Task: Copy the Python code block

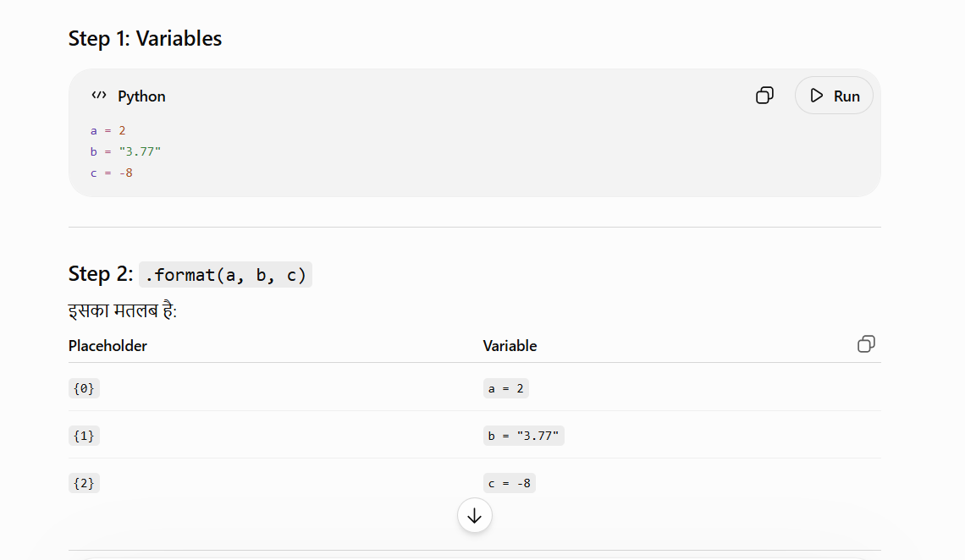Action: [x=764, y=96]
